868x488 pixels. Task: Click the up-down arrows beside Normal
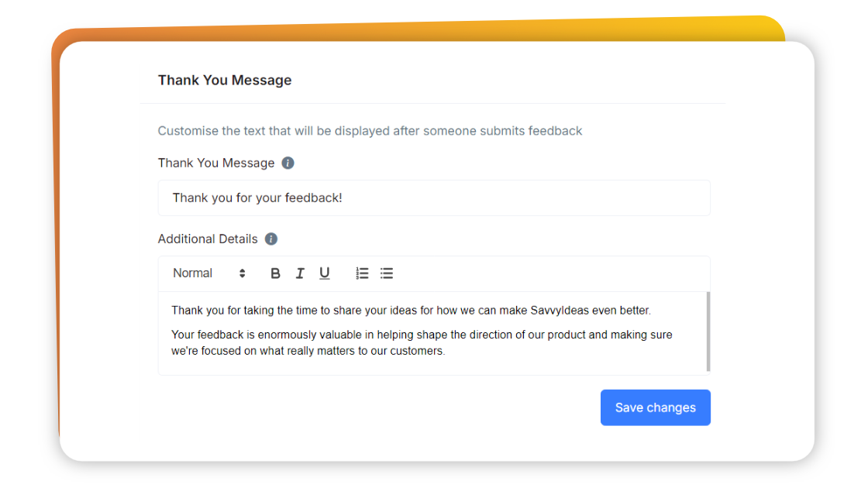coord(241,273)
